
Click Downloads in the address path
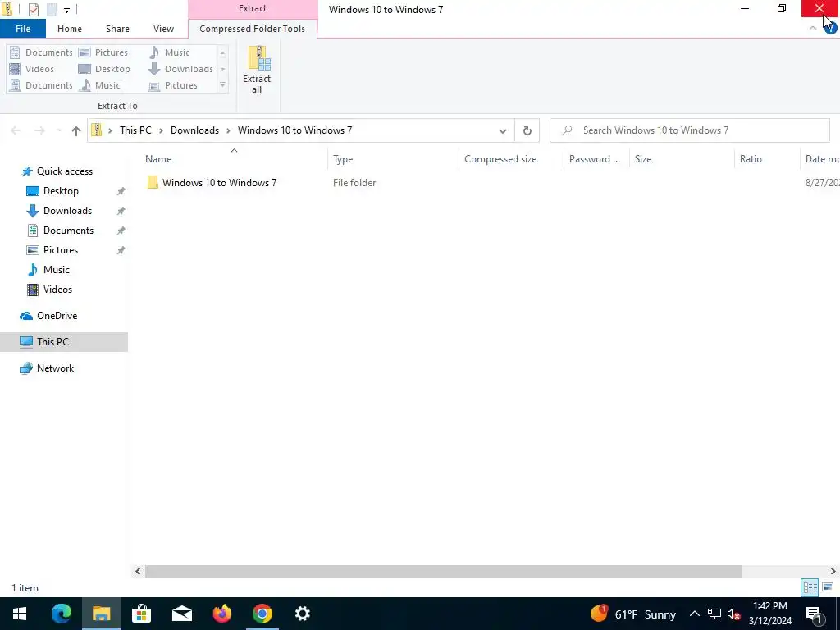[194, 130]
